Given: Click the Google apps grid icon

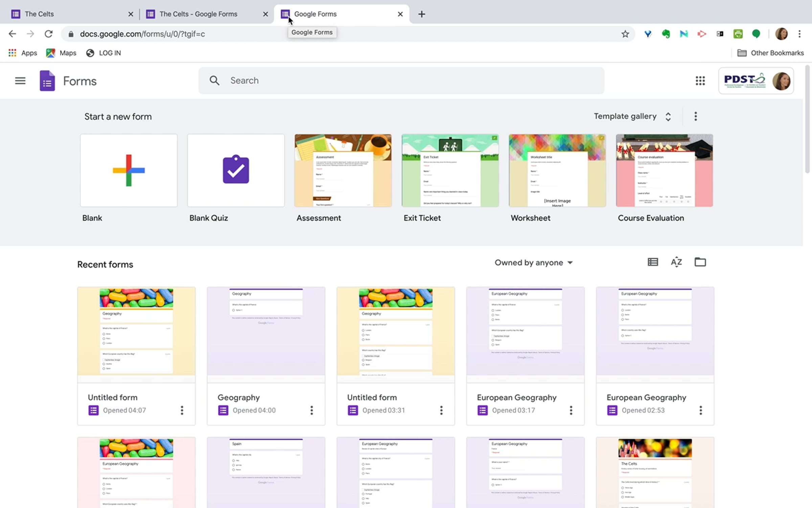Looking at the screenshot, I should coord(700,81).
